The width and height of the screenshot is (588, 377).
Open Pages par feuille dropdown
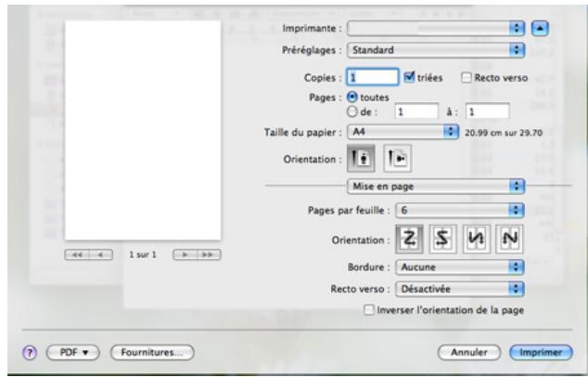point(460,210)
